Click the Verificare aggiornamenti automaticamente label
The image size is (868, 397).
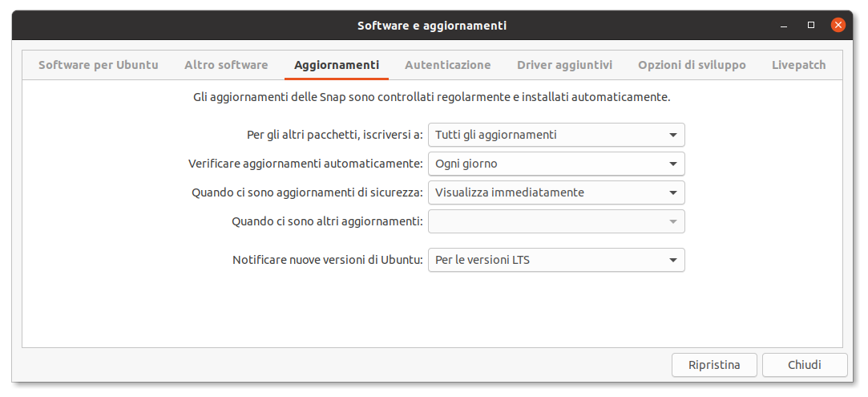tap(305, 164)
